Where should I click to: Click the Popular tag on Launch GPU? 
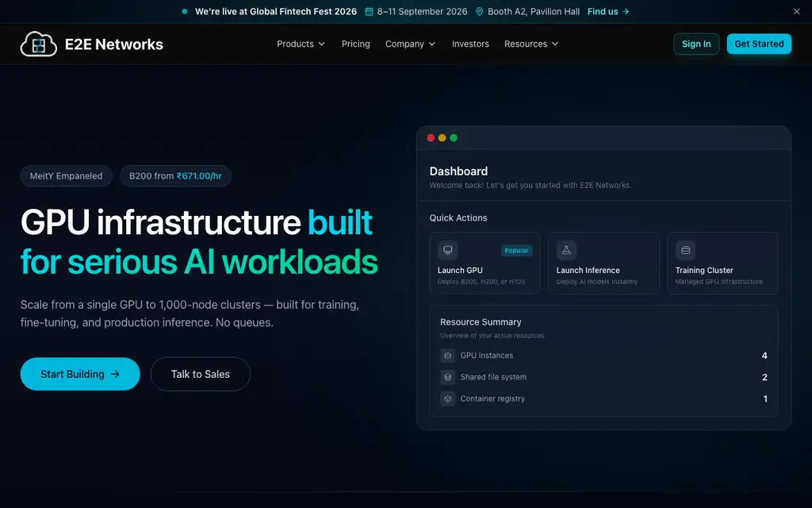tap(516, 250)
